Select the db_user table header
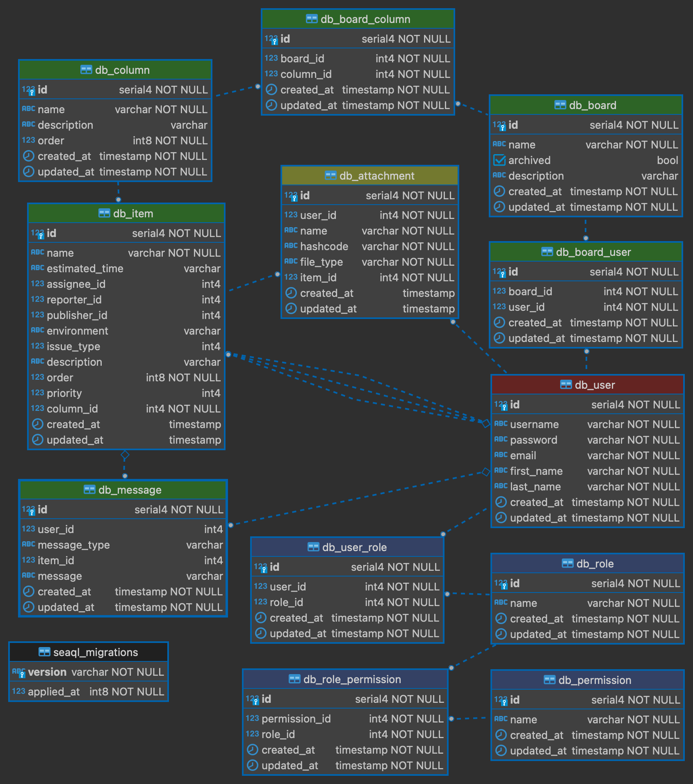 pyautogui.click(x=588, y=385)
